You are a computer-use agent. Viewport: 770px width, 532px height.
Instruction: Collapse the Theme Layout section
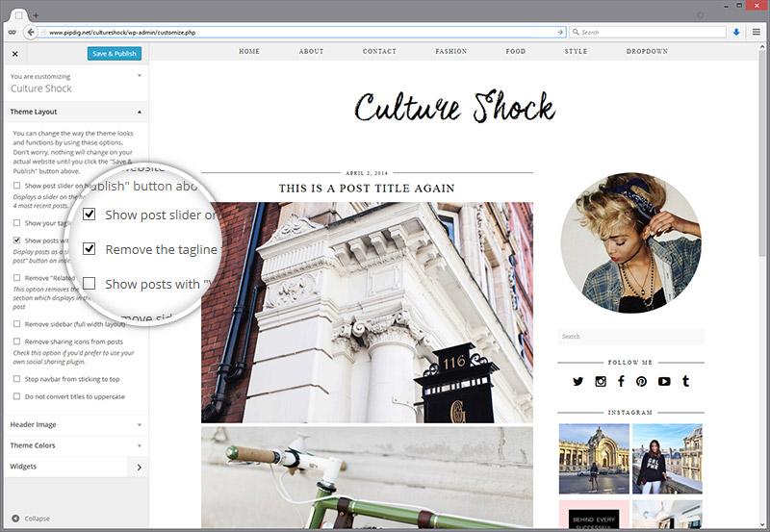pos(76,112)
